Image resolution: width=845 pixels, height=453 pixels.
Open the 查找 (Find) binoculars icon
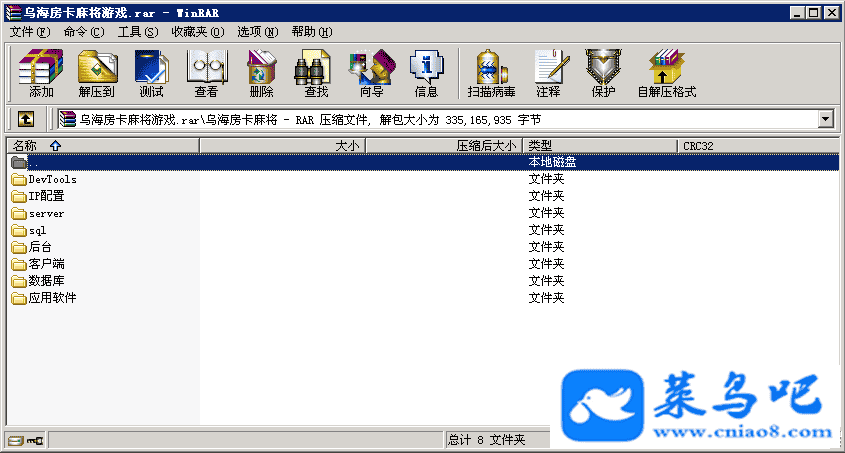tap(316, 74)
